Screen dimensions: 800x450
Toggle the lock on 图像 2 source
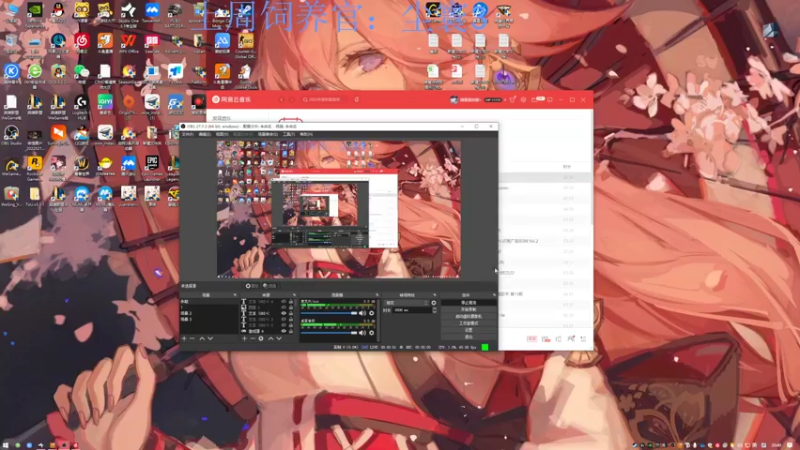click(x=291, y=307)
